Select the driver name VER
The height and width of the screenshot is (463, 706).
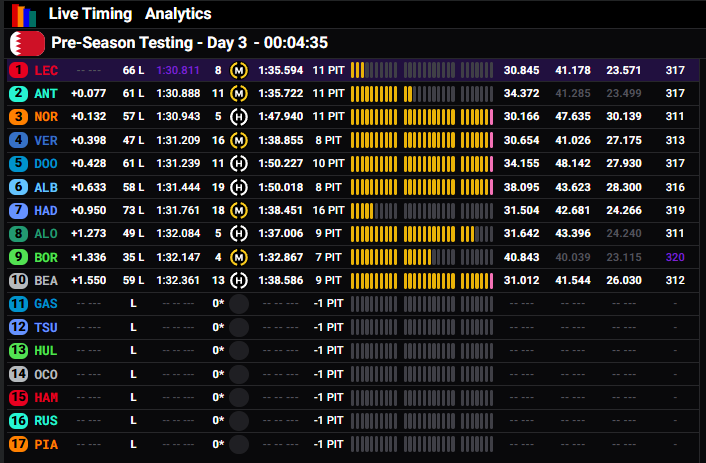click(x=46, y=141)
